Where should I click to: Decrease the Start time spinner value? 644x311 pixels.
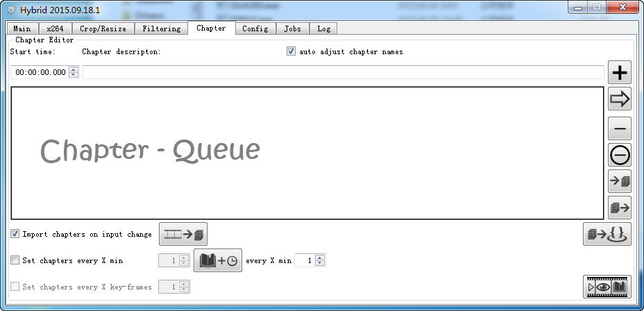(74, 75)
